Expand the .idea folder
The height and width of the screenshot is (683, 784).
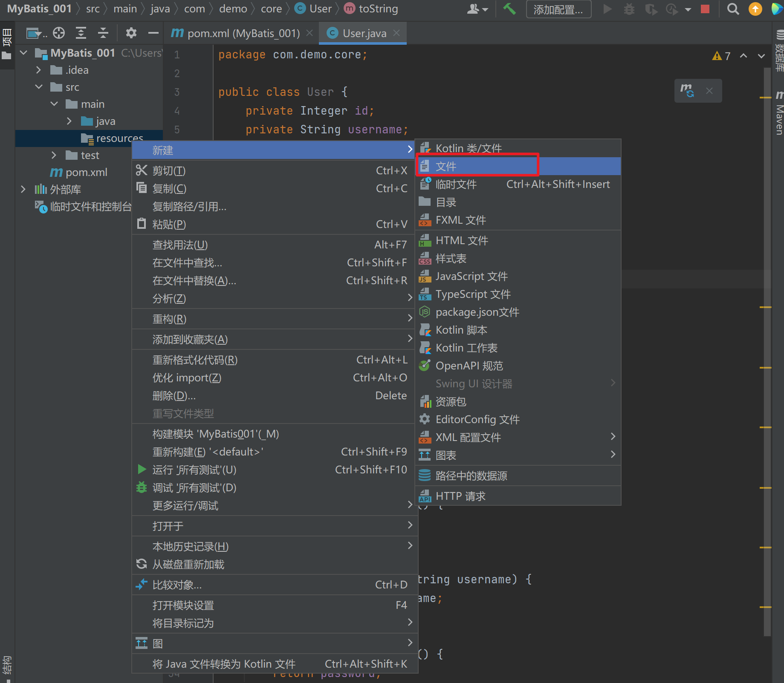[x=38, y=70]
